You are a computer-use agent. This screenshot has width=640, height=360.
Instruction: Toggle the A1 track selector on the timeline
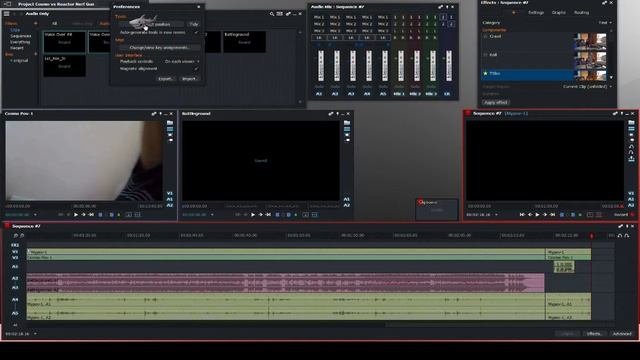[x=15, y=267]
